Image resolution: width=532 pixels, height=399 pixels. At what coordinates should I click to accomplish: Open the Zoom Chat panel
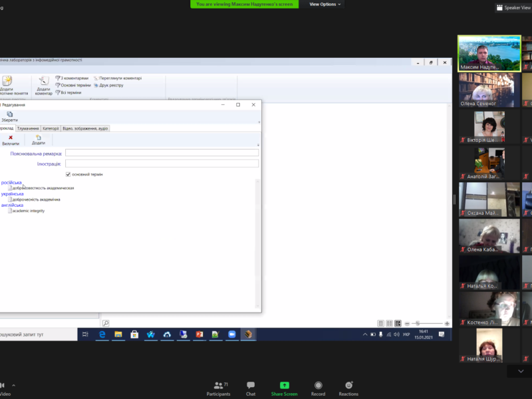tap(251, 388)
